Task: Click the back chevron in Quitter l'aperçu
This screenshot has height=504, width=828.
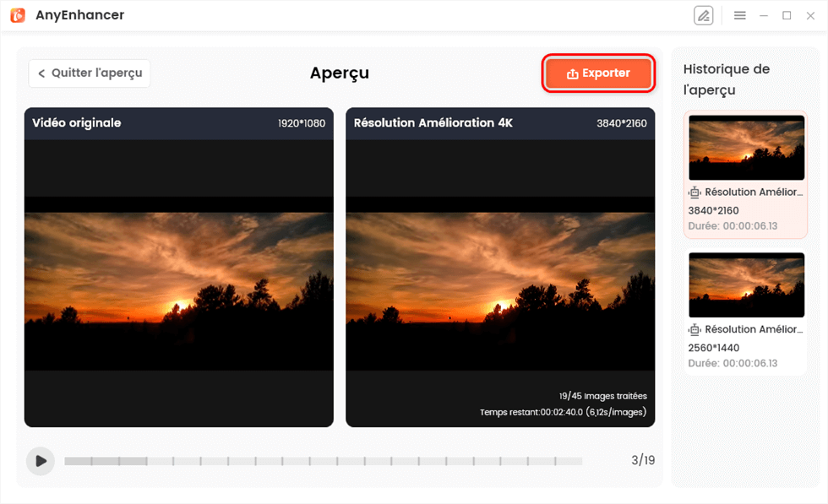Action: [x=41, y=73]
